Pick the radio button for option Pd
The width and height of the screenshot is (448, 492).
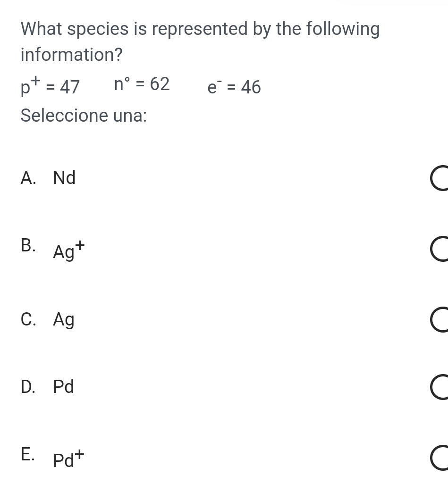(x=440, y=387)
